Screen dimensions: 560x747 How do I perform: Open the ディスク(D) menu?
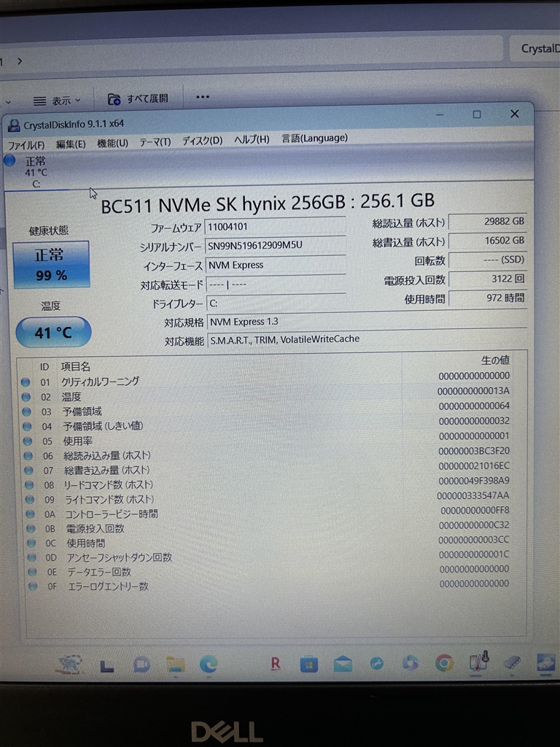(x=202, y=141)
